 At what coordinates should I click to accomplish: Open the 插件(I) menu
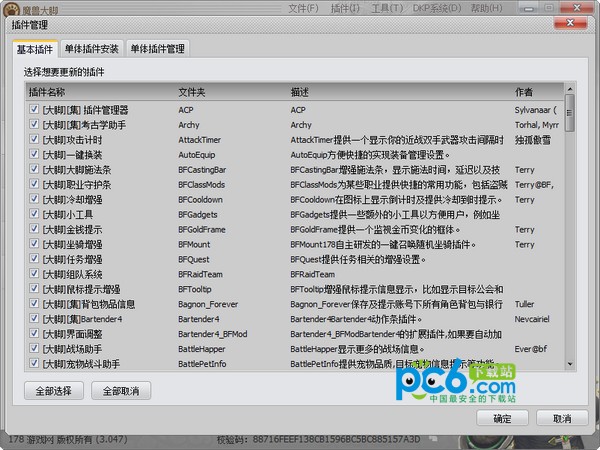coord(345,8)
